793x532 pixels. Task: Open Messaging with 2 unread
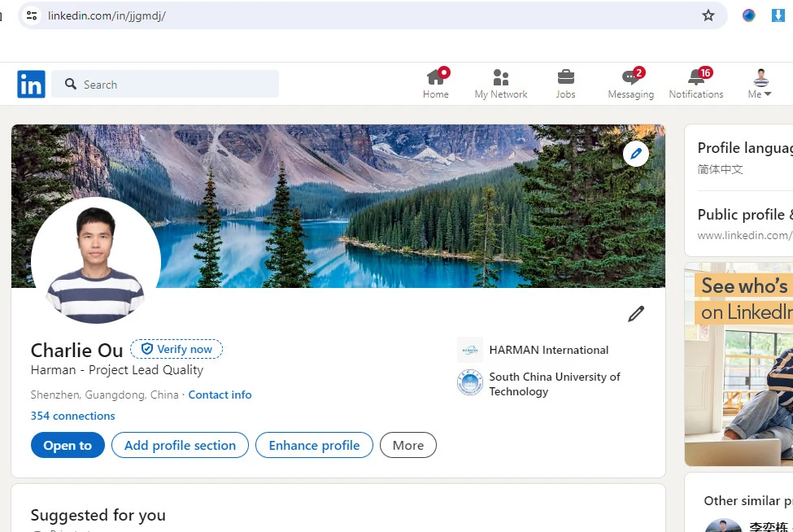coord(630,78)
